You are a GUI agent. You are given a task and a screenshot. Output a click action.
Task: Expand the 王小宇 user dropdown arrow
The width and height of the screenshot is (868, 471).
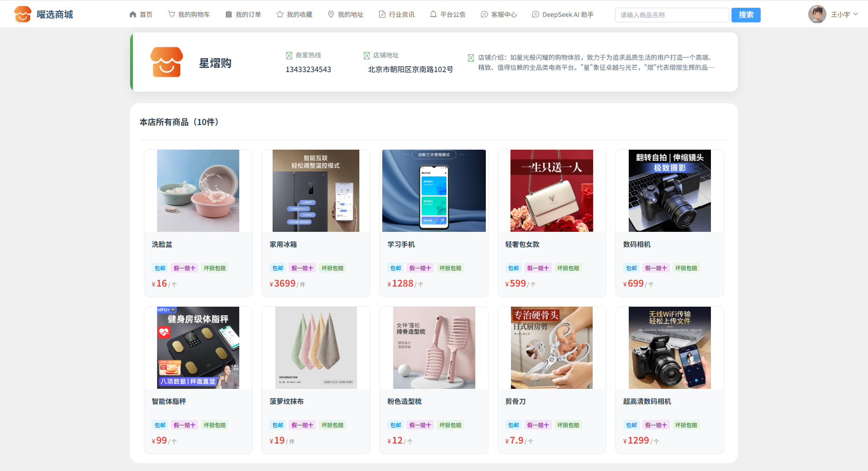point(856,14)
